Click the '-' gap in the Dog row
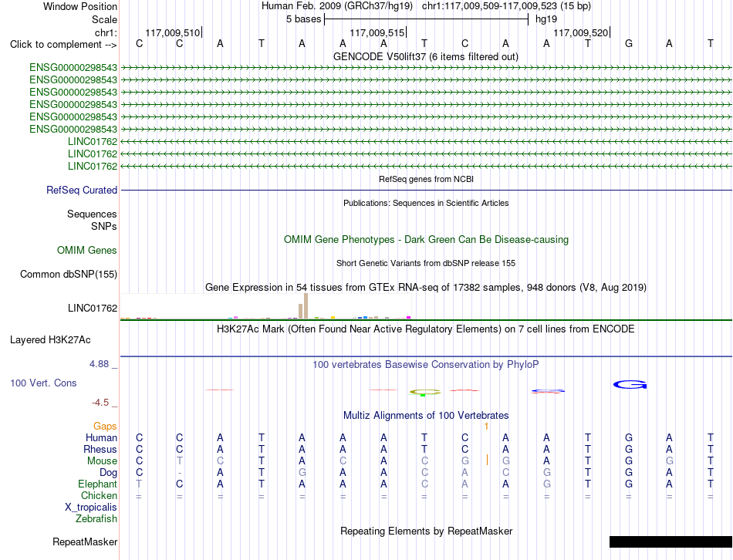 [180, 473]
